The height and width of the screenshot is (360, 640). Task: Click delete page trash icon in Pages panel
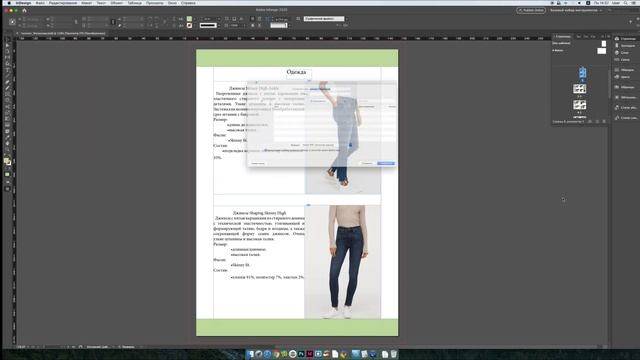click(x=604, y=122)
